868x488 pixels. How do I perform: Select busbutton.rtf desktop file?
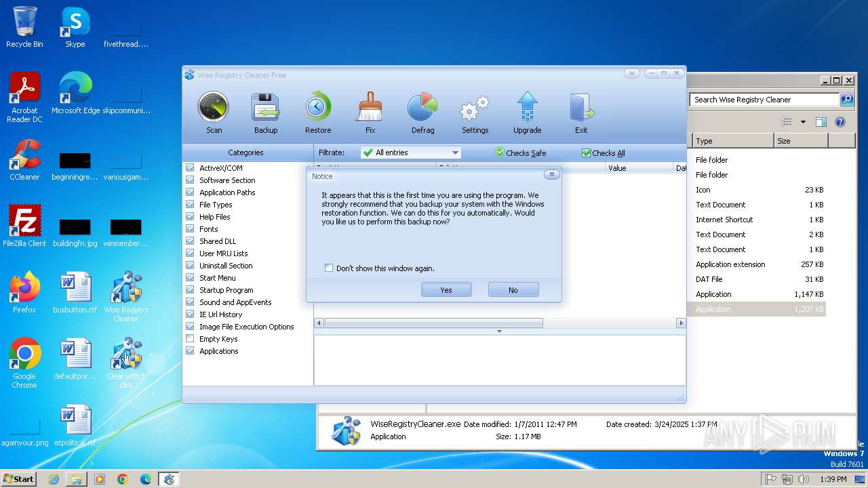point(75,293)
